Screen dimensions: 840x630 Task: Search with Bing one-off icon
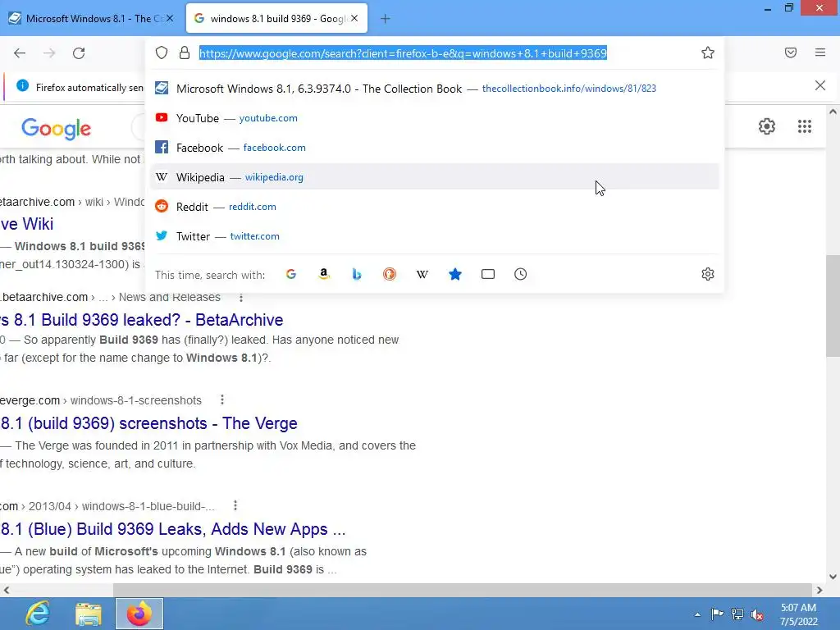pyautogui.click(x=357, y=274)
